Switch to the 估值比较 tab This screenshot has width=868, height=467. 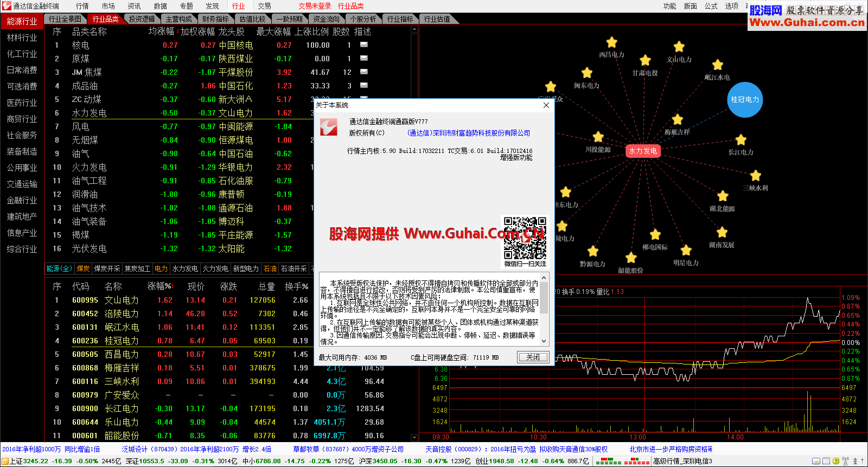[253, 19]
